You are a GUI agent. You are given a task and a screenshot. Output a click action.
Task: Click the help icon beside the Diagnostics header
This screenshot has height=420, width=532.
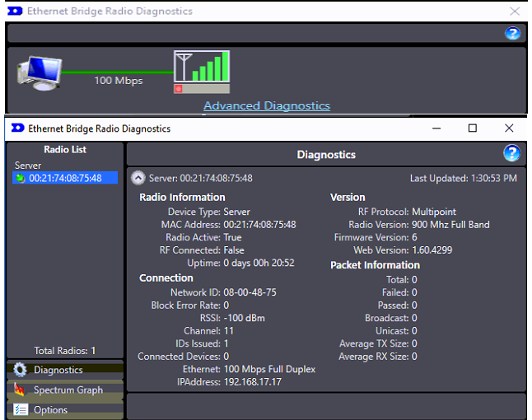pyautogui.click(x=511, y=153)
